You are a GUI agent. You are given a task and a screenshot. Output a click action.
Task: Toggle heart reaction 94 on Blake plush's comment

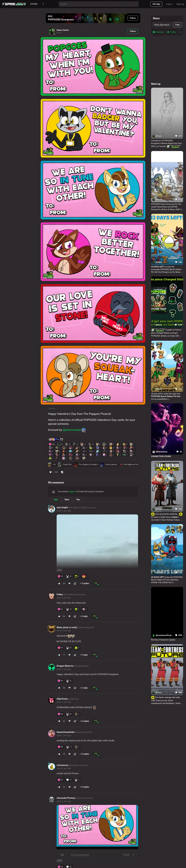(60, 648)
